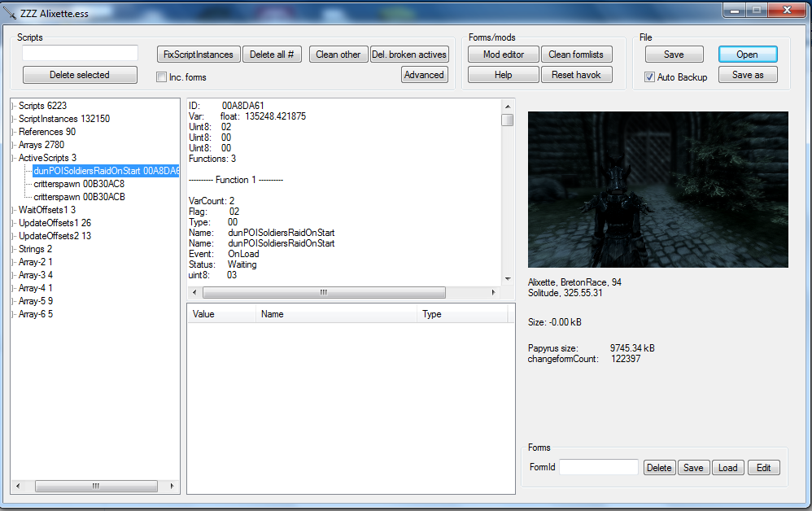
Task: Select critterspawn 00B30AC8 entry
Action: coord(79,184)
